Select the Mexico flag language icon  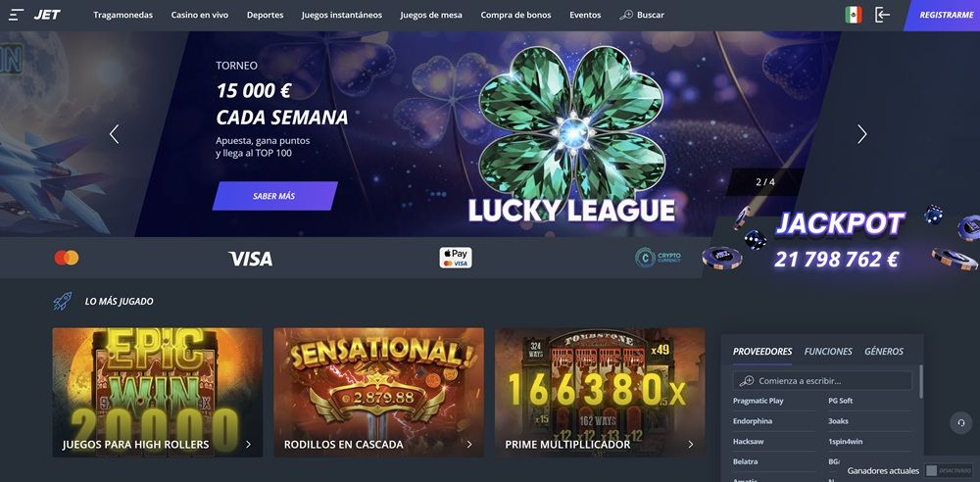coord(854,15)
